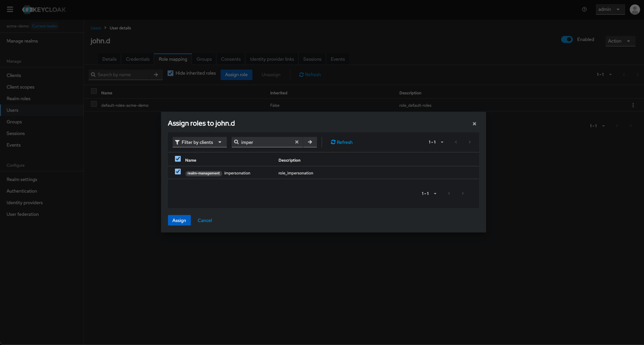Click the 'default-roles-acme-demo' role name

pyautogui.click(x=125, y=105)
